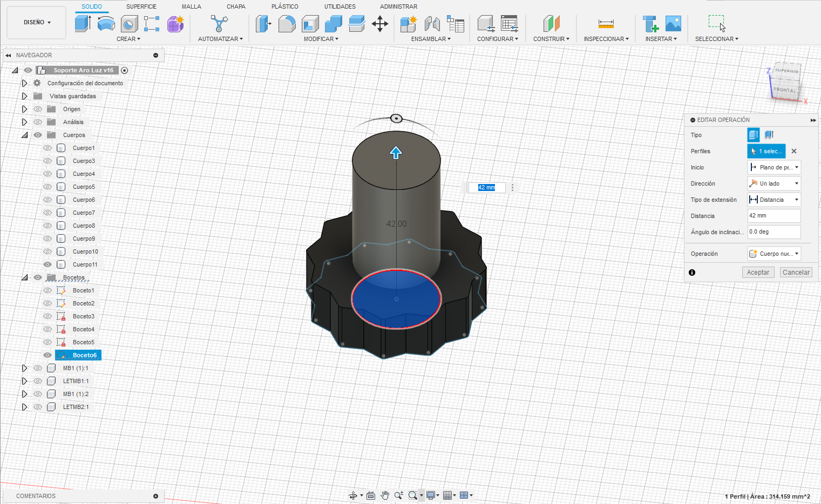Show Cuerpo5 using its eye icon
Viewport: 821px width, 504px height.
pos(48,187)
